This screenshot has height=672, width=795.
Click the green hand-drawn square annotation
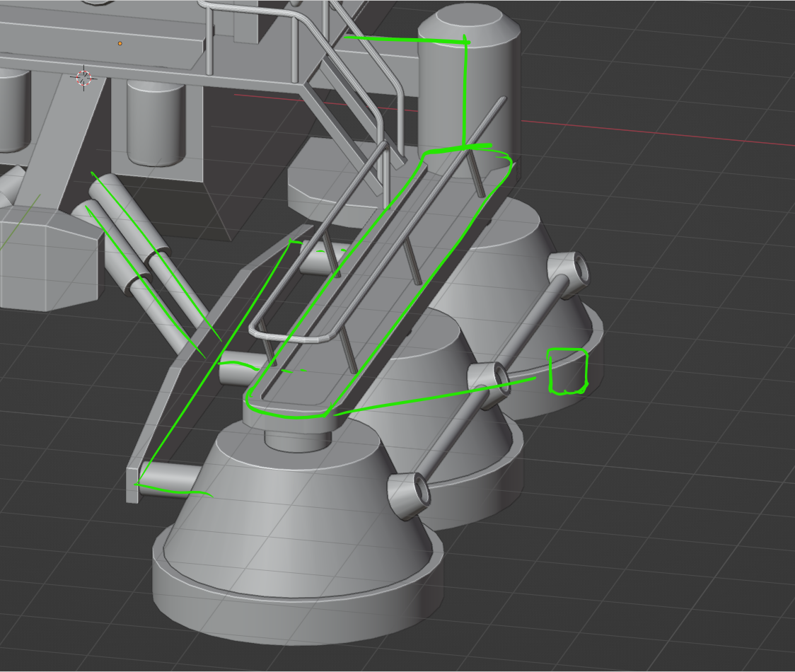568,371
